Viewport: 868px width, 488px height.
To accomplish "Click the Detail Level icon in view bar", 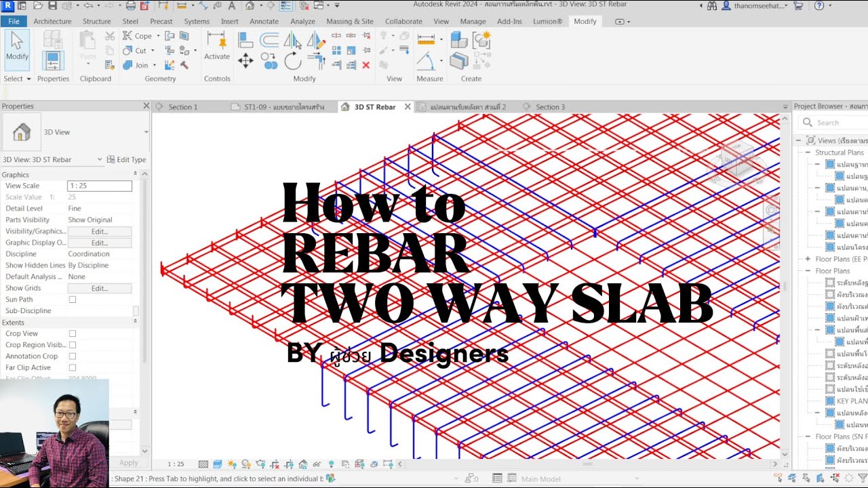I will point(203,464).
